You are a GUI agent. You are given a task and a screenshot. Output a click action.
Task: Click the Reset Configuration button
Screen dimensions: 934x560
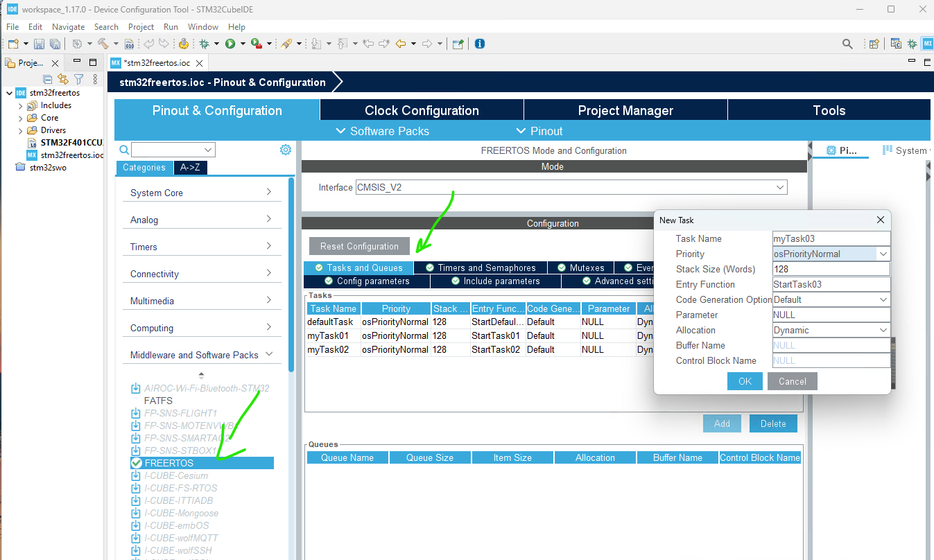tap(359, 246)
